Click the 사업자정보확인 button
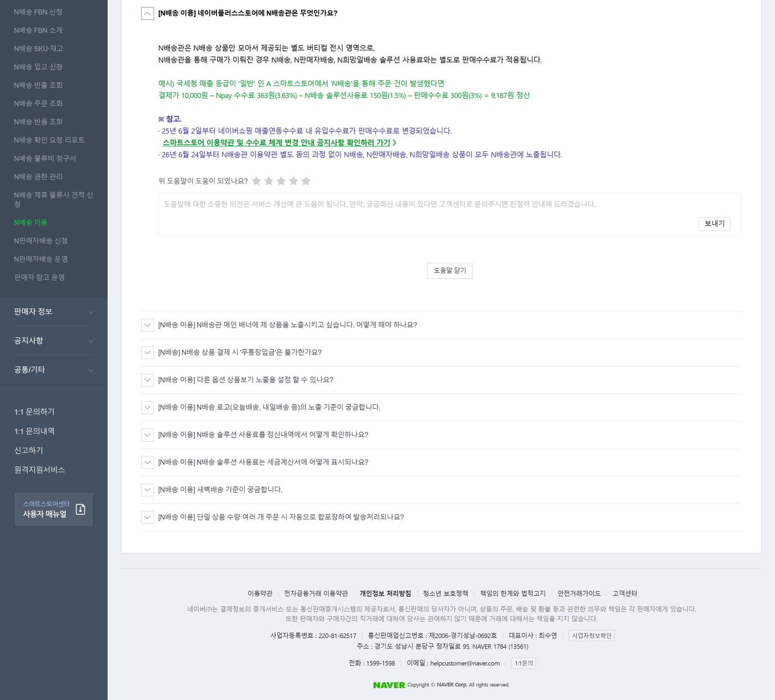Viewport: 775px width, 700px height. click(x=592, y=636)
